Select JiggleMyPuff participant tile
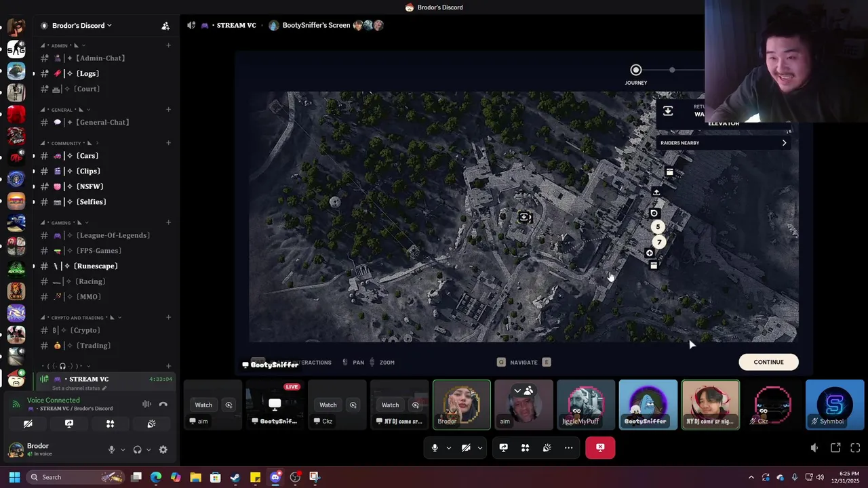Image resolution: width=868 pixels, height=488 pixels. (x=586, y=405)
